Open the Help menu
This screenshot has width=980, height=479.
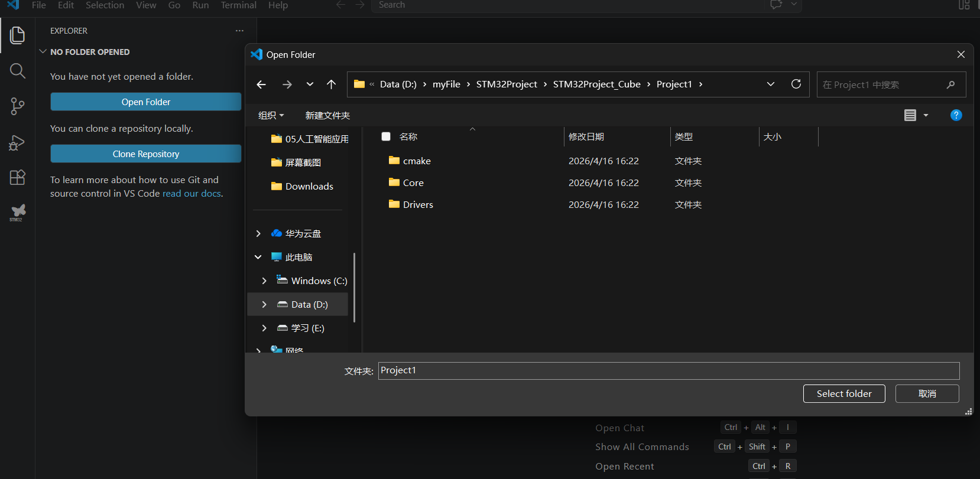[278, 5]
